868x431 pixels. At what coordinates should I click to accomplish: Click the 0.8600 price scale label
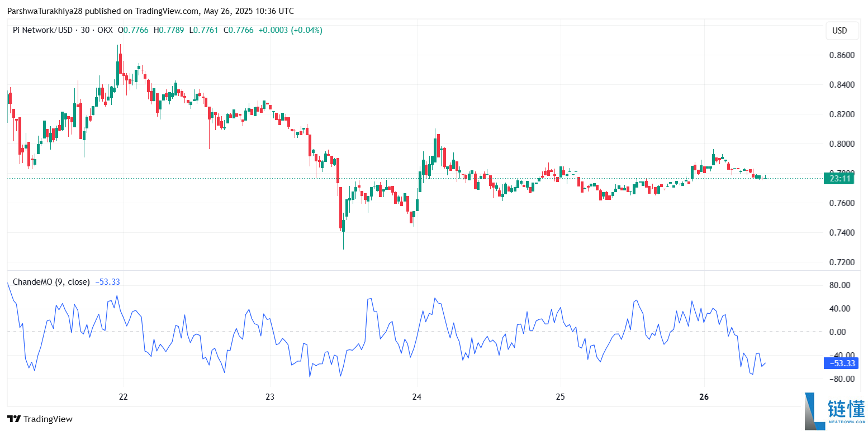tap(842, 55)
